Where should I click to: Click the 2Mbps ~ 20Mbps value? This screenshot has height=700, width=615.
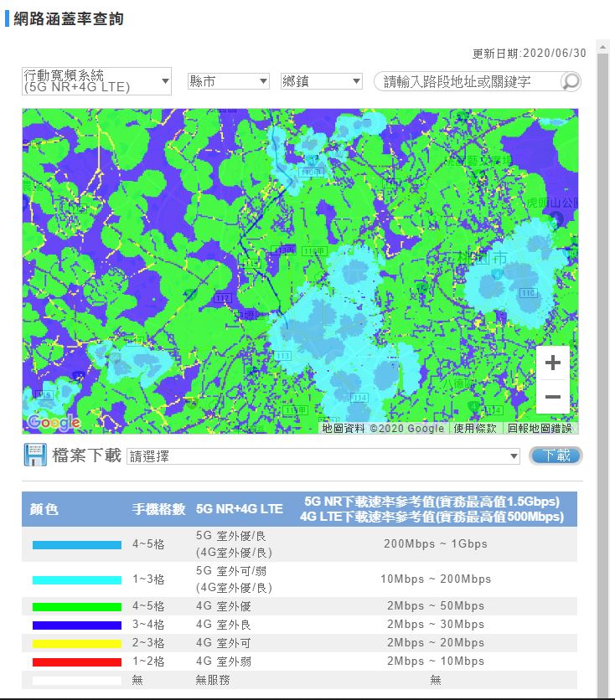(436, 643)
